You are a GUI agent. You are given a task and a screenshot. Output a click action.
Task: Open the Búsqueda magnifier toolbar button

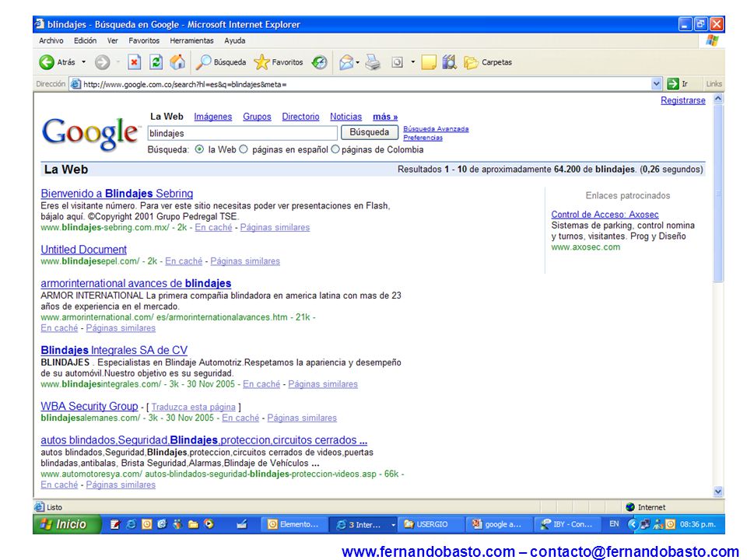(x=221, y=62)
